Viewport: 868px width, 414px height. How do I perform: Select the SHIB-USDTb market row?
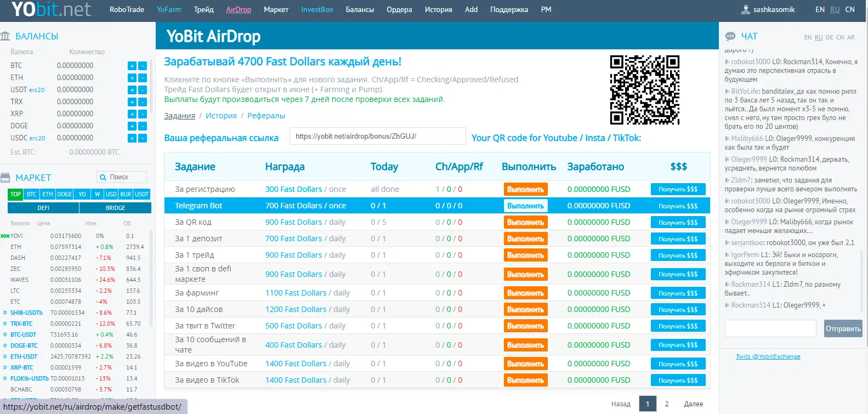[x=77, y=313]
